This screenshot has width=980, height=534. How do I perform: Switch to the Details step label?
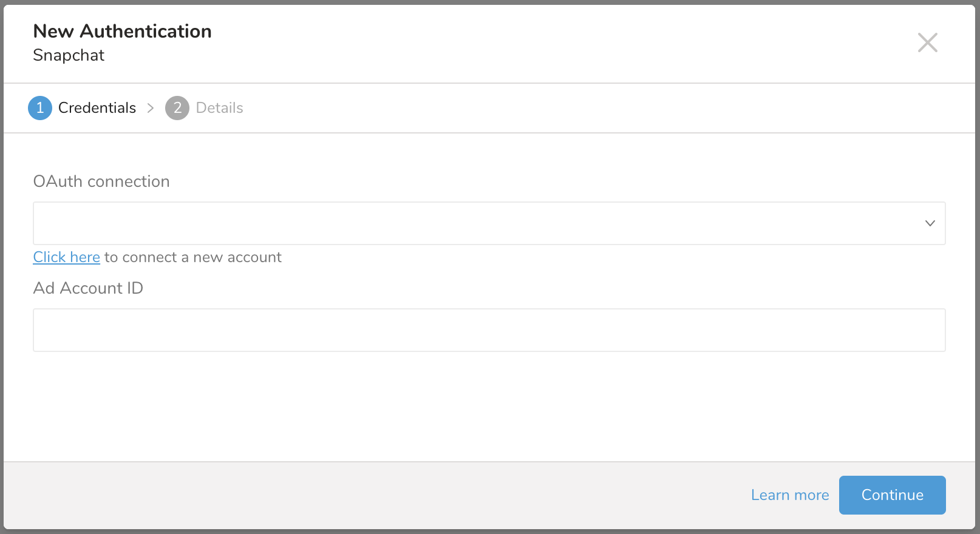tap(219, 108)
